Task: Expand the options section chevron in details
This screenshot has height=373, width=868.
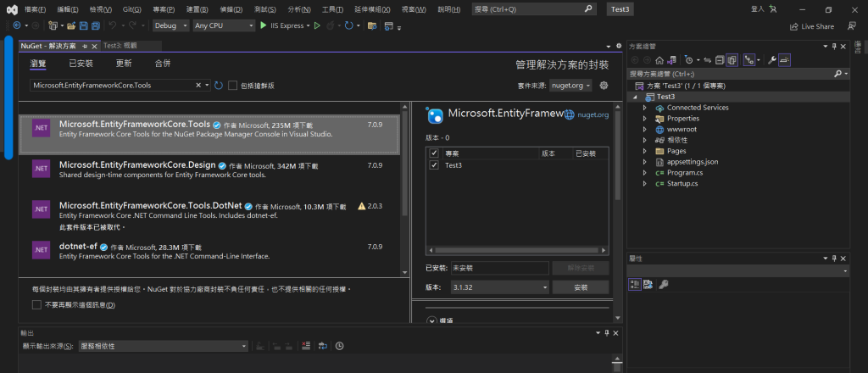Action: (x=431, y=320)
